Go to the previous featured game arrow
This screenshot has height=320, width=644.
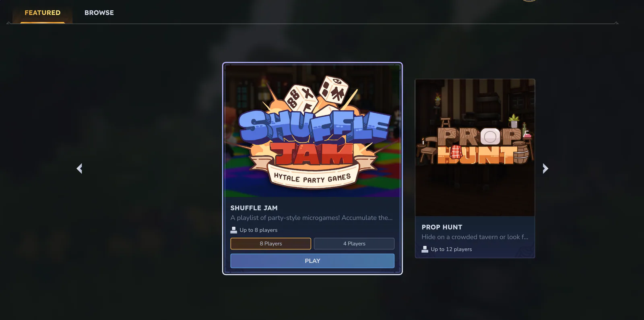[79, 168]
